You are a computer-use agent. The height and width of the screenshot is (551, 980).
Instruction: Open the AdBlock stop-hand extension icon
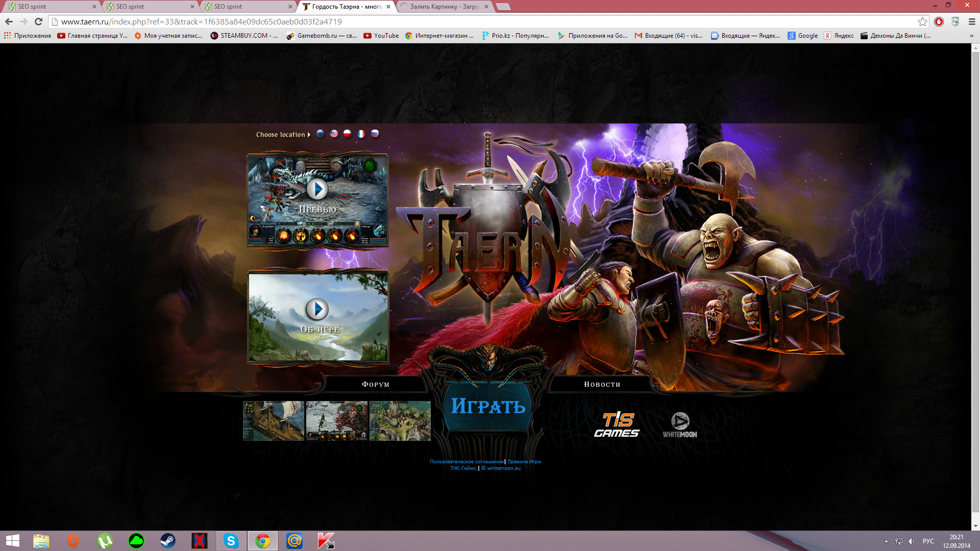click(x=939, y=21)
